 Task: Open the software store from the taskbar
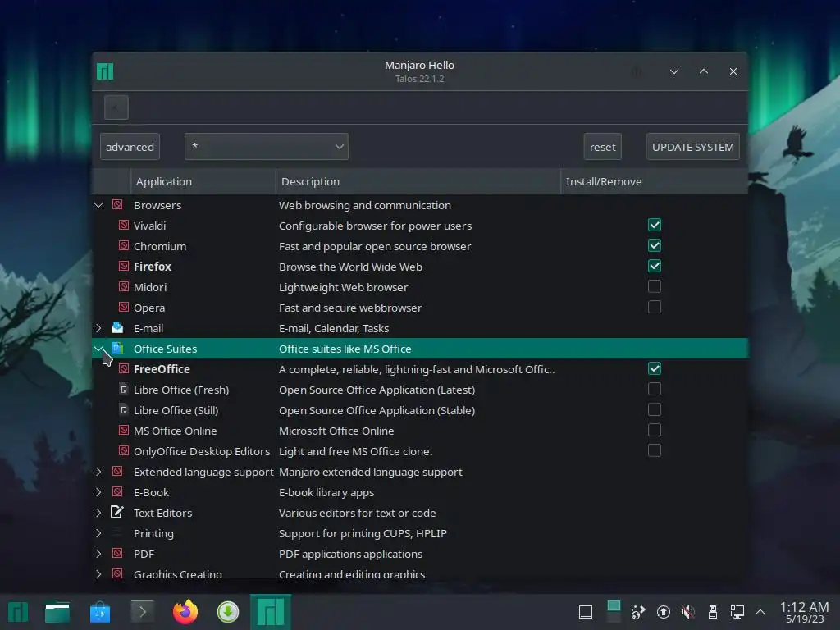pyautogui.click(x=100, y=612)
